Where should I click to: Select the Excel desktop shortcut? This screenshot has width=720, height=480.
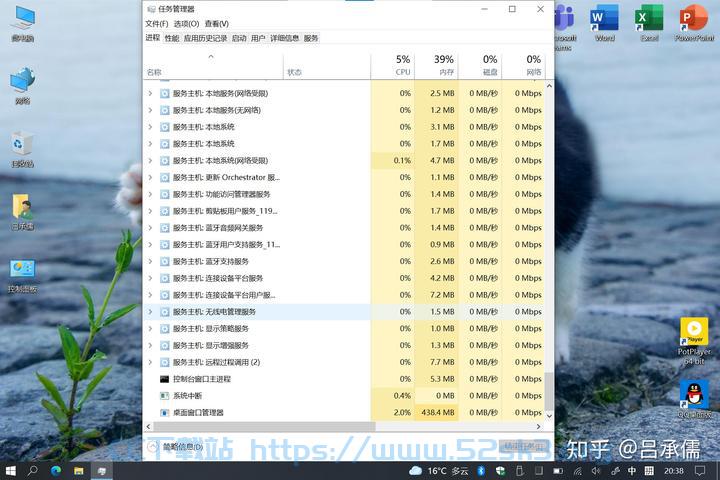point(649,23)
